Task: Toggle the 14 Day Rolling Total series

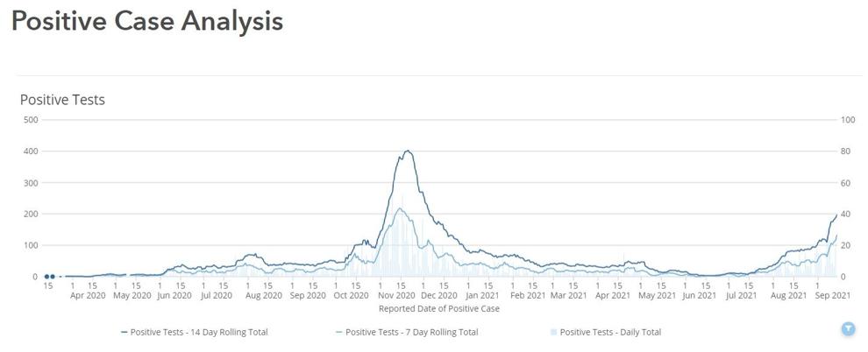Action: coord(195,332)
